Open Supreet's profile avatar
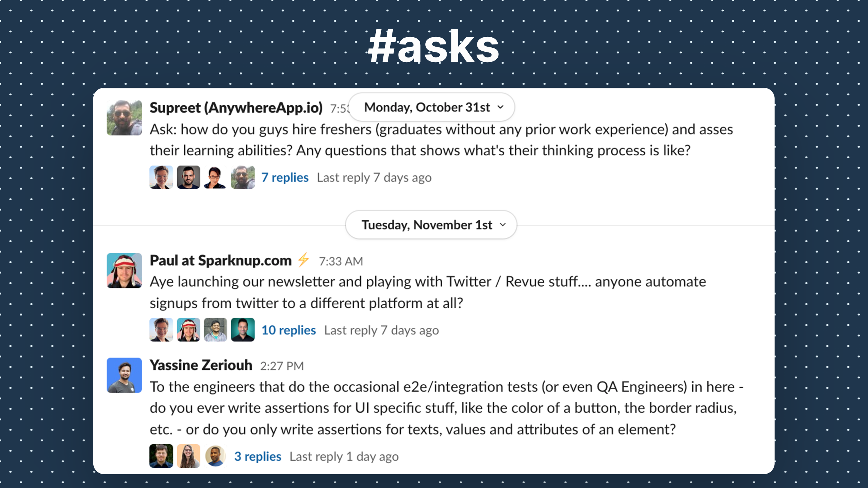868x488 pixels. click(124, 118)
